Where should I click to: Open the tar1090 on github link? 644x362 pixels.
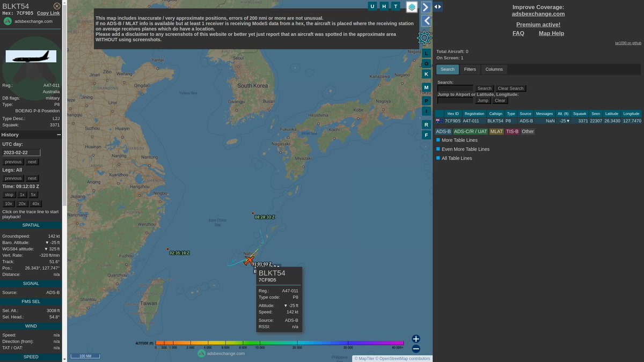(x=628, y=43)
